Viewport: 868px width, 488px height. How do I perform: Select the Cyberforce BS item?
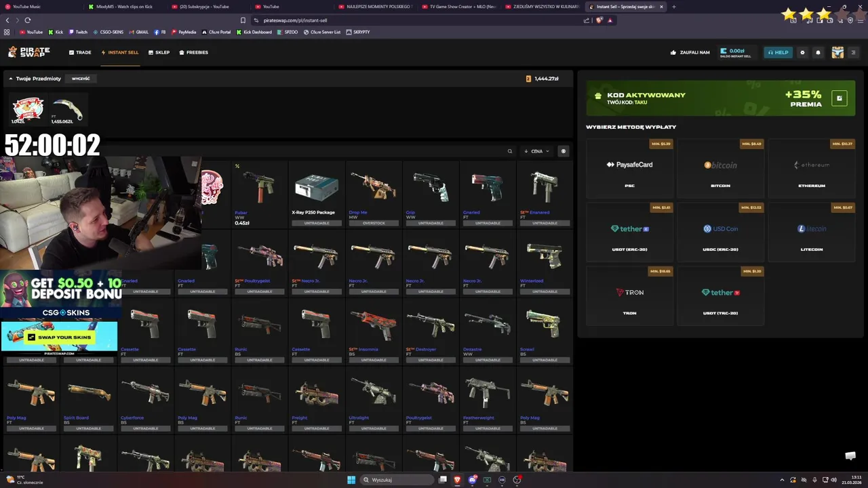[145, 400]
